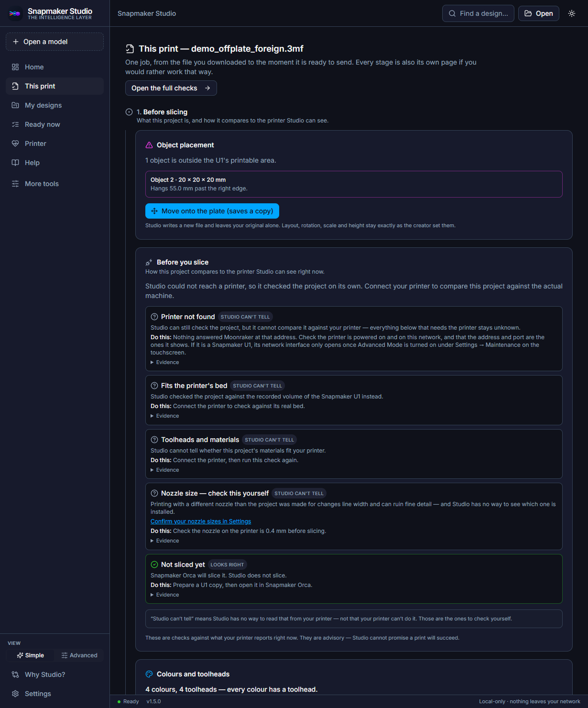588x708 pixels.
Task: Follow Confirm your nozzle sizes in Settings link
Action: point(201,521)
